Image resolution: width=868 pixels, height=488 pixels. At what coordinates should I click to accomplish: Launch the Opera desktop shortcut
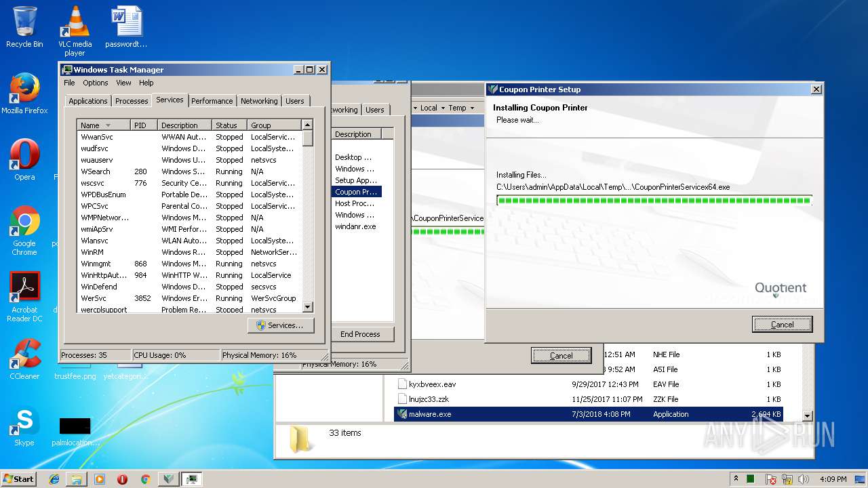[x=24, y=160]
